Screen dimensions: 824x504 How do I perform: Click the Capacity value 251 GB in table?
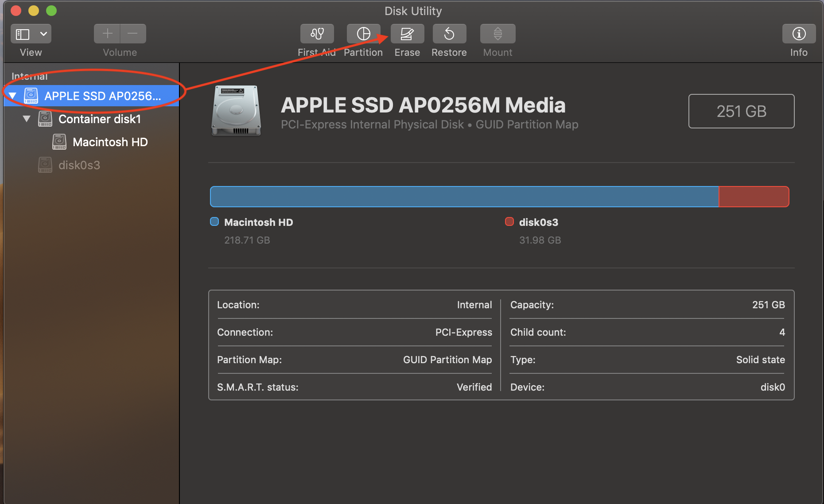[x=769, y=305]
